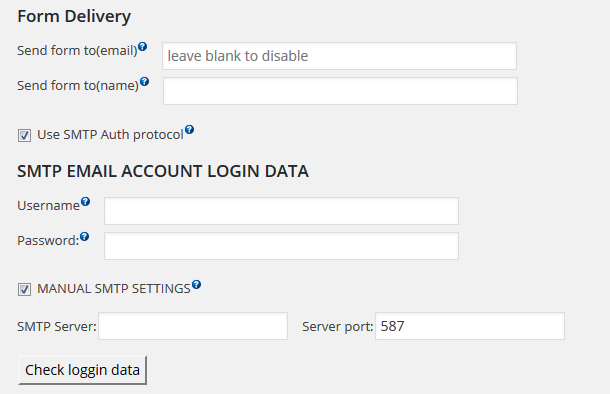Toggle the MANUAL SMTP SETTINGS checkbox

point(24,289)
